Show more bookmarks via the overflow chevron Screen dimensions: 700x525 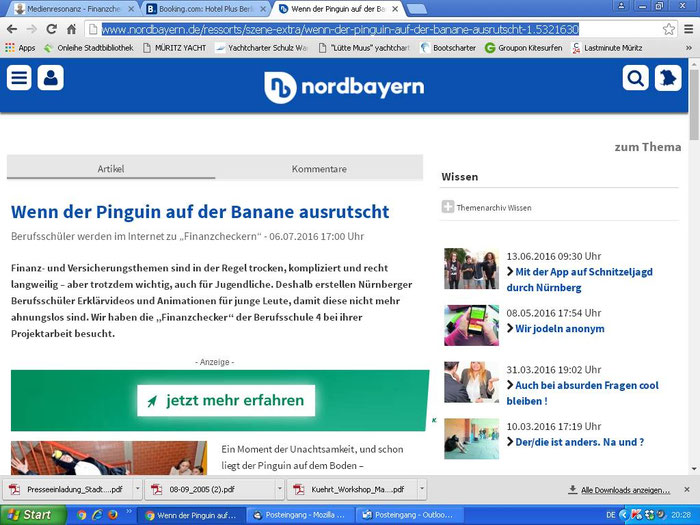pyautogui.click(x=689, y=48)
